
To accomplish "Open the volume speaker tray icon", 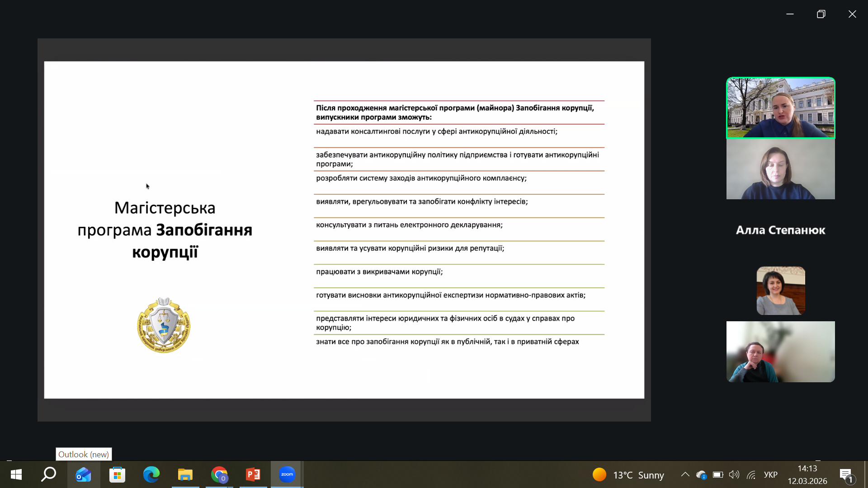I will click(x=734, y=475).
